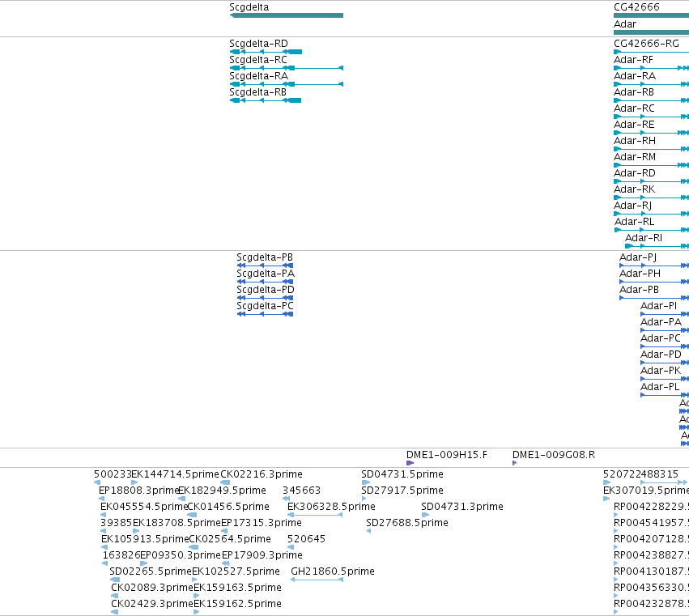This screenshot has height=616, width=689.
Task: Open EST EK159162.5prime
Action: tap(237, 604)
